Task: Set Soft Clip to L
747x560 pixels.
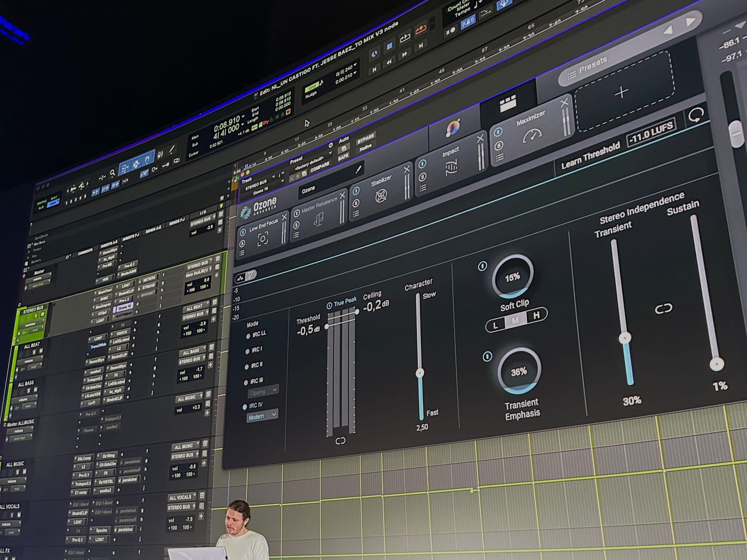Action: point(496,325)
